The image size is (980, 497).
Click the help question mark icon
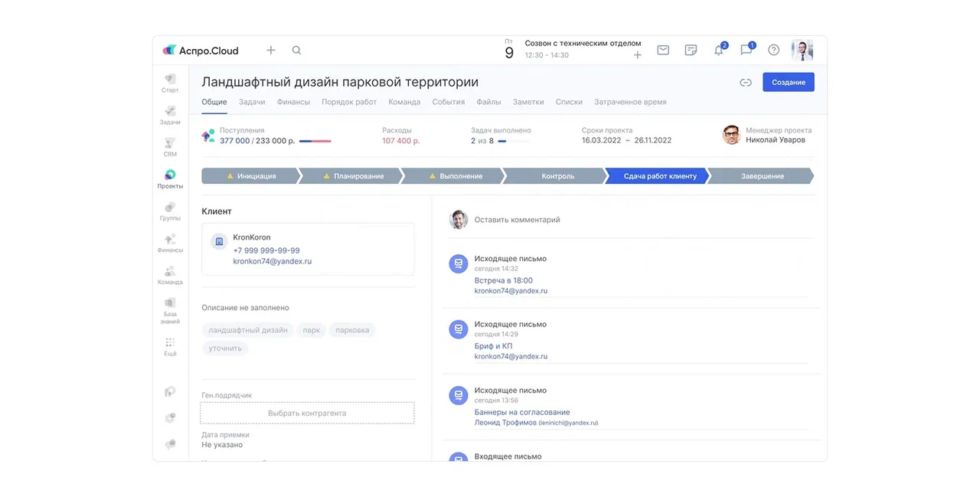pos(773,51)
